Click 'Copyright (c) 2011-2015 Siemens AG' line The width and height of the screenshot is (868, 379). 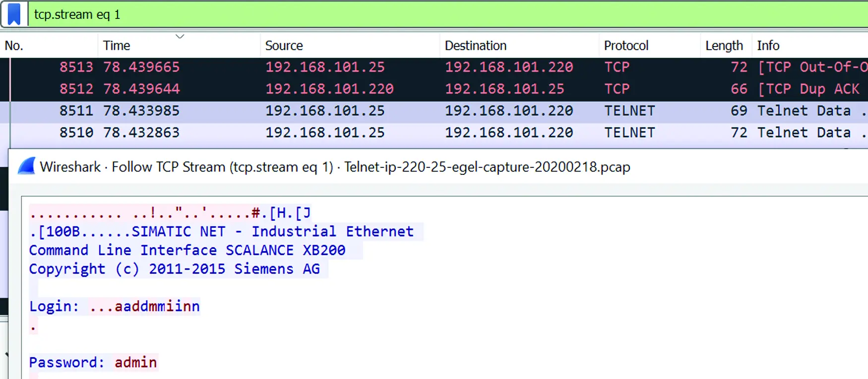click(x=174, y=269)
